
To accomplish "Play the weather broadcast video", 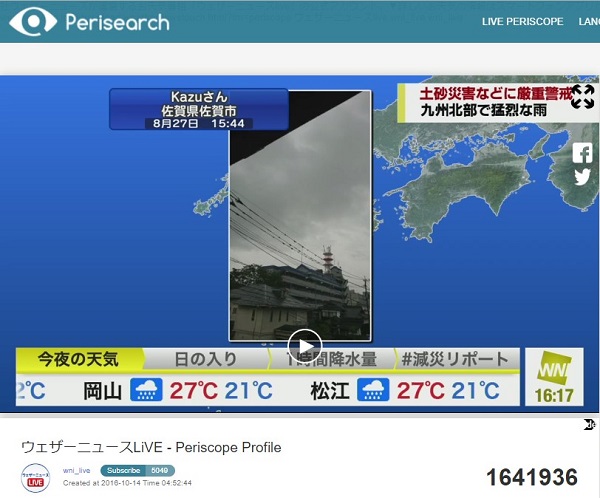I will tap(305, 346).
